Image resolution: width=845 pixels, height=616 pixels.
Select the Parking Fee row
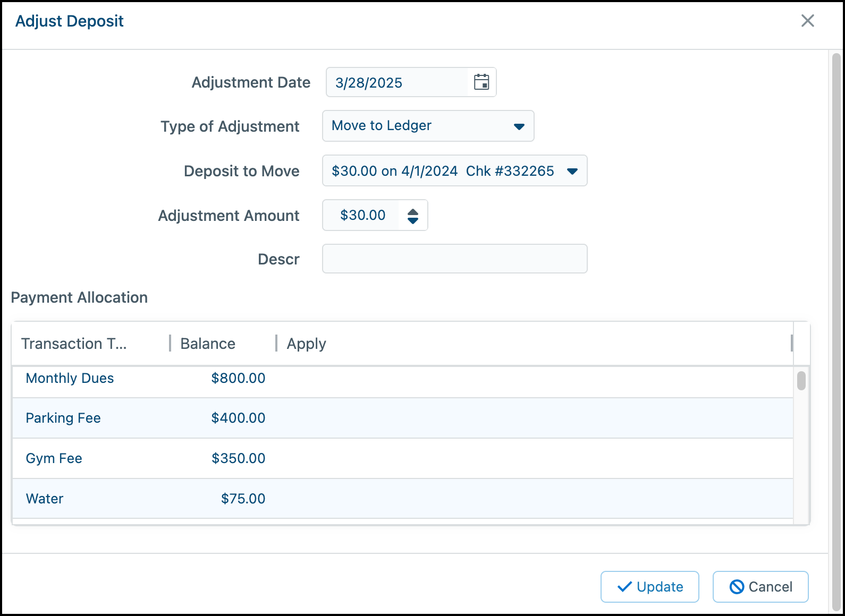403,418
